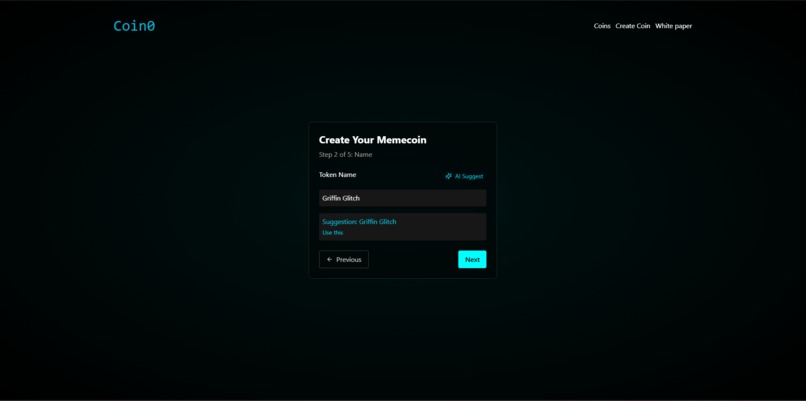The image size is (806, 401).
Task: Click the Coin0 logo
Action: 134,26
